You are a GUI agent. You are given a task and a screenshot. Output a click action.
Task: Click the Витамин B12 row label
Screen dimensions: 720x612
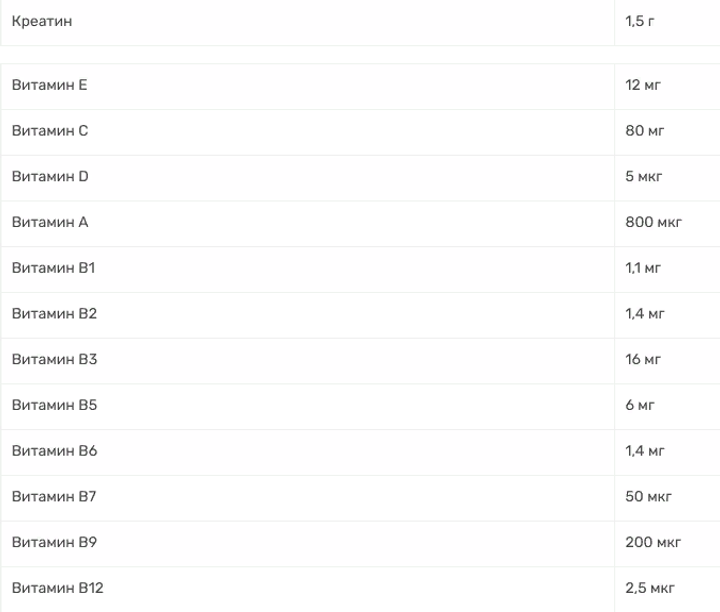pos(57,588)
